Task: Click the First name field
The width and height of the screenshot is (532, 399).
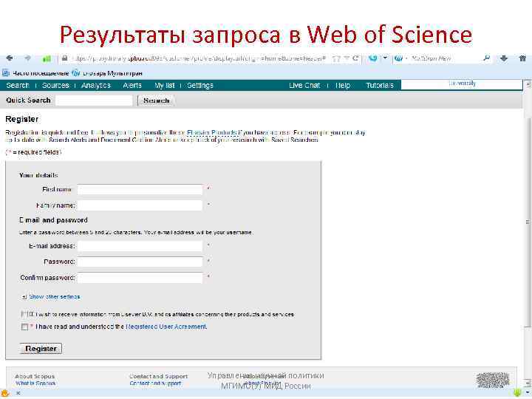Action: tap(140, 189)
